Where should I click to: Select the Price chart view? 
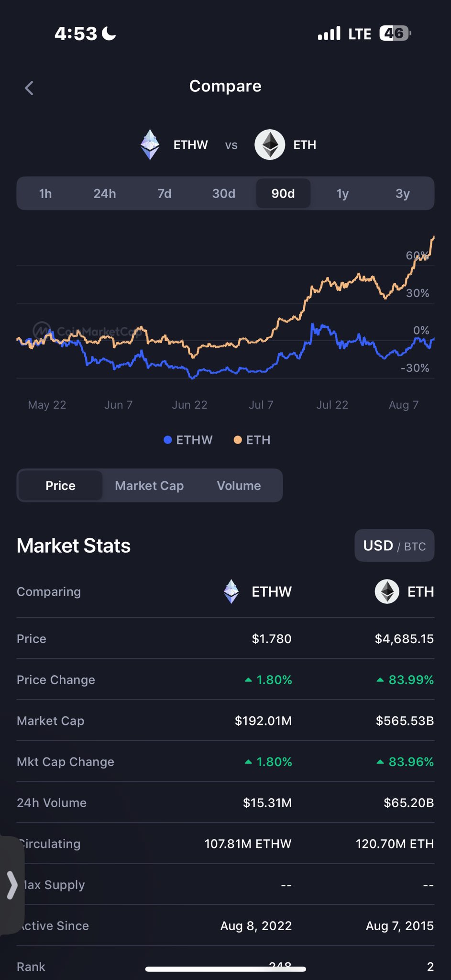pos(60,486)
